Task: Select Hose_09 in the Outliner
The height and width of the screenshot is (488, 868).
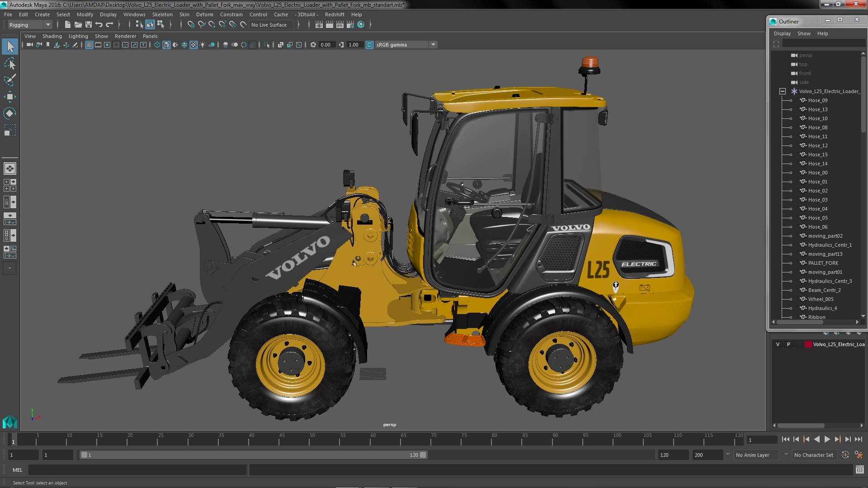Action: (x=818, y=100)
